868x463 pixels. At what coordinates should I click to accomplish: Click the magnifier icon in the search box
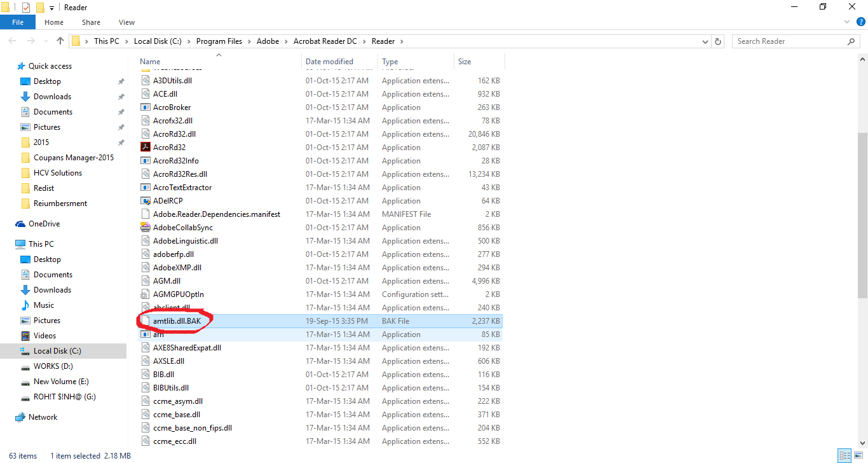click(x=851, y=41)
